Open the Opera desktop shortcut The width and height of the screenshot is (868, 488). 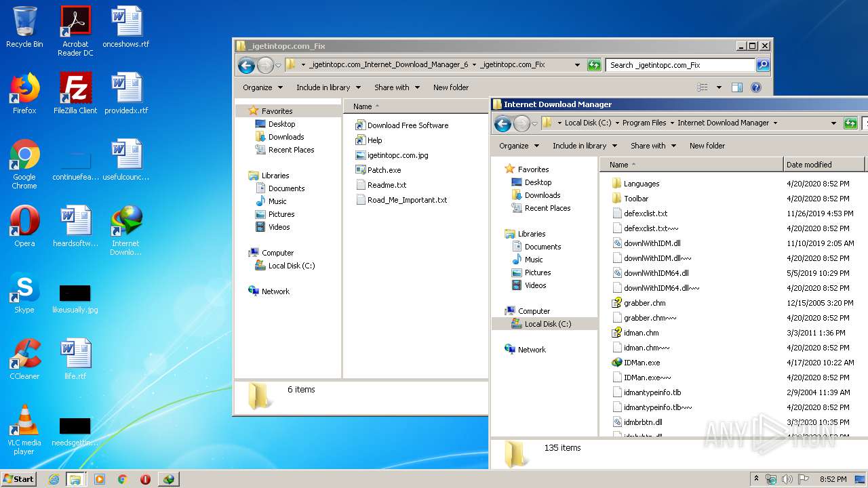click(24, 226)
